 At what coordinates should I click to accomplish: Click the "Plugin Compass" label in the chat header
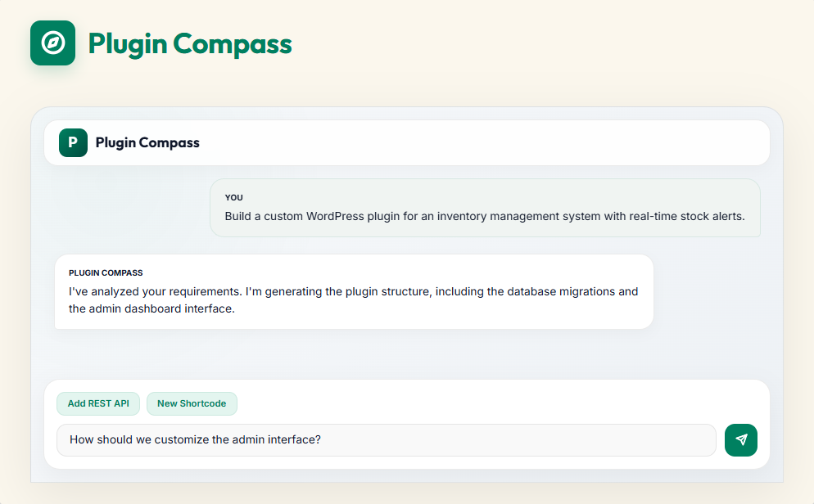click(x=147, y=142)
